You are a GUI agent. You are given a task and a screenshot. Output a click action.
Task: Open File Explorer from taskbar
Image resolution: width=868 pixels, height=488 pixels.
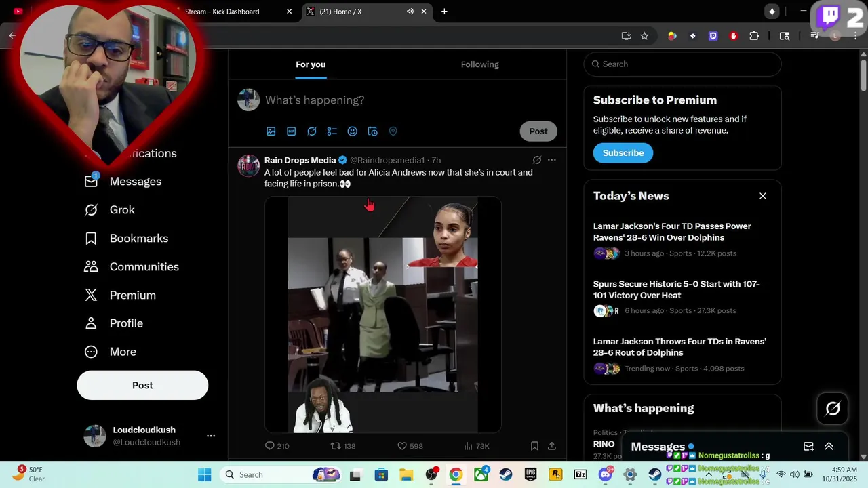point(406,474)
